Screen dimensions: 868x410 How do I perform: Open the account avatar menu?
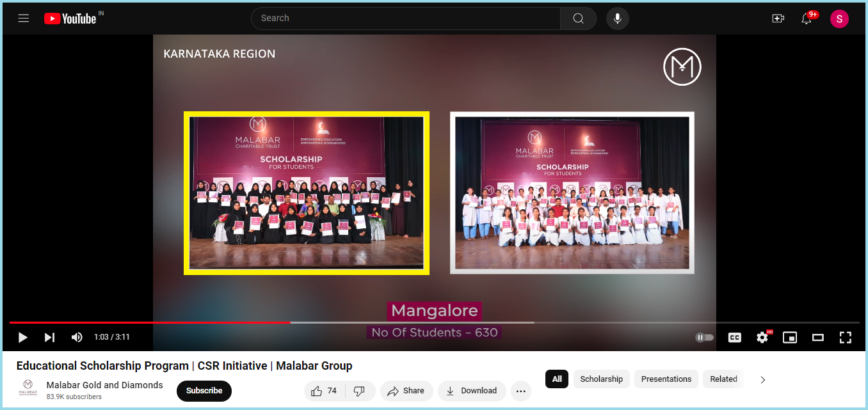point(839,19)
